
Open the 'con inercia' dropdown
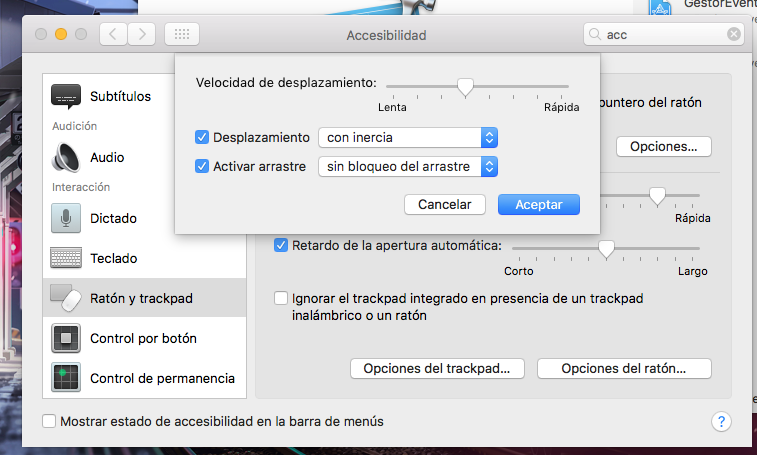[x=408, y=138]
